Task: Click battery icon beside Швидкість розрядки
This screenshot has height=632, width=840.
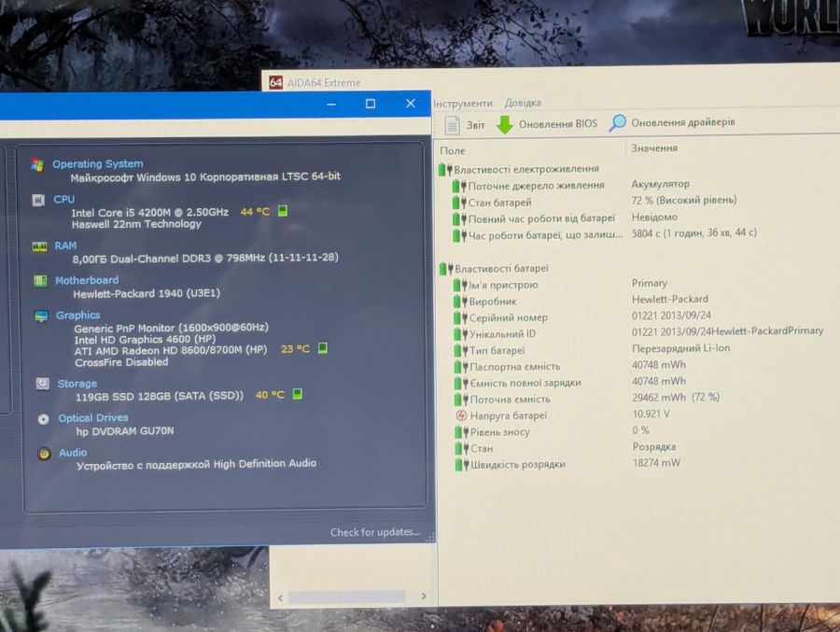Action: point(462,465)
